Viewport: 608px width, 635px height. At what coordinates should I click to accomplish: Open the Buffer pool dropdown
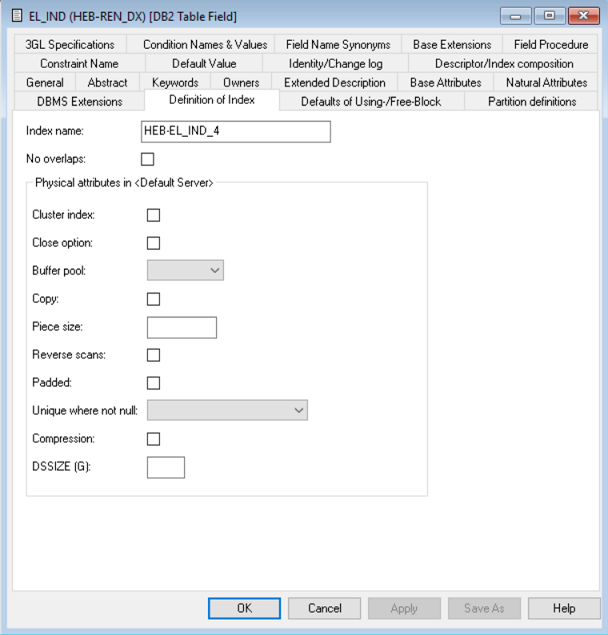185,270
